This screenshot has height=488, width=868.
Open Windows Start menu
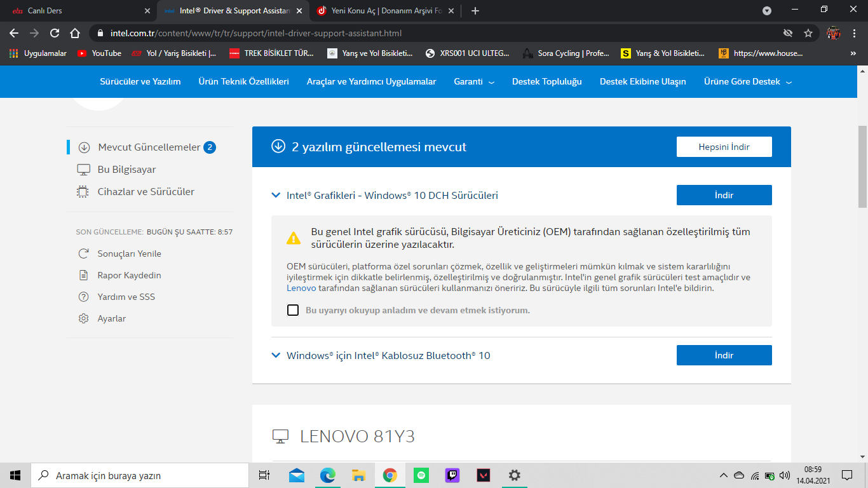tap(15, 475)
